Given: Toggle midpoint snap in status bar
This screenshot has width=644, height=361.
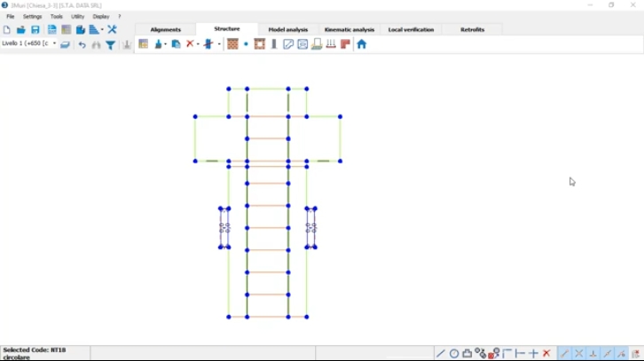Looking at the screenshot, I should [607, 353].
